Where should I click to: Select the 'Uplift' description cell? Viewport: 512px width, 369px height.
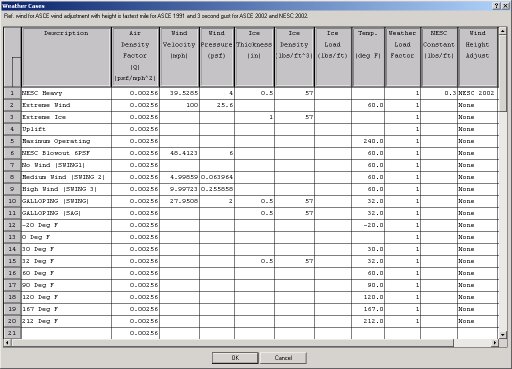[x=66, y=129]
